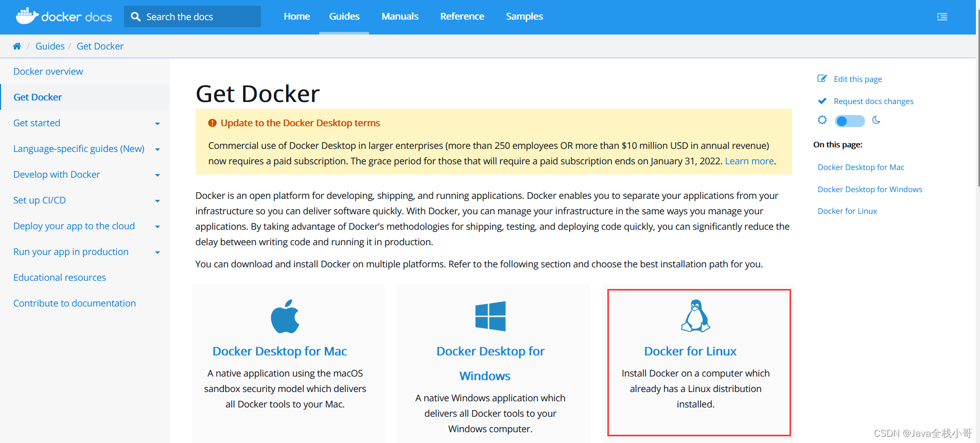Viewport: 980px width, 443px height.
Task: Expand Language-specific guides arrow
Action: [157, 149]
